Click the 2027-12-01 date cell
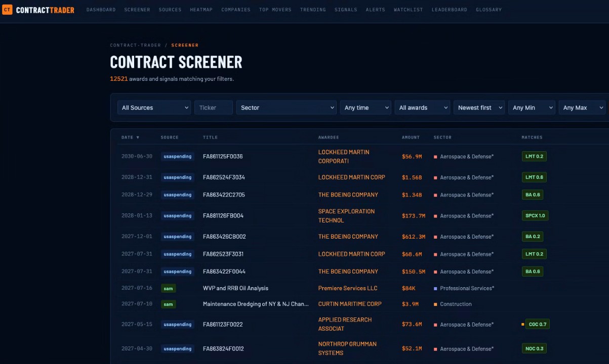 coord(137,237)
